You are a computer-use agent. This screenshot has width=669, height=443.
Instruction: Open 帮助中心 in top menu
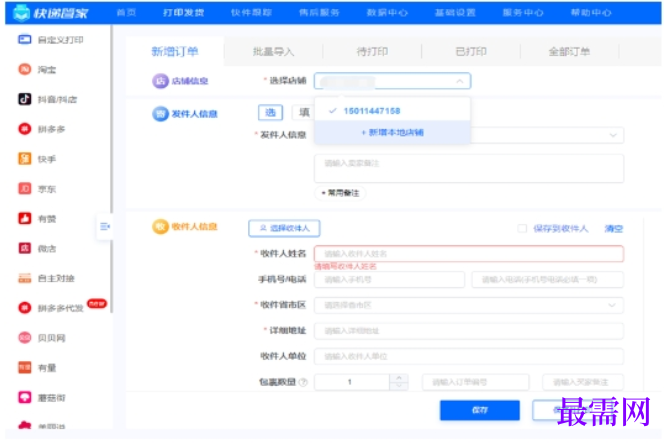click(x=591, y=13)
